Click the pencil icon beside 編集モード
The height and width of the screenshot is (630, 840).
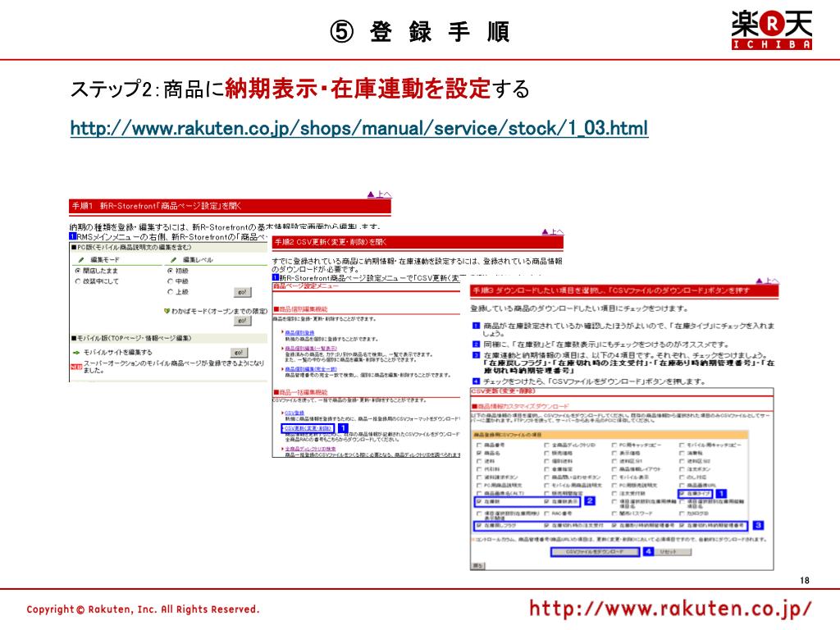[81, 260]
